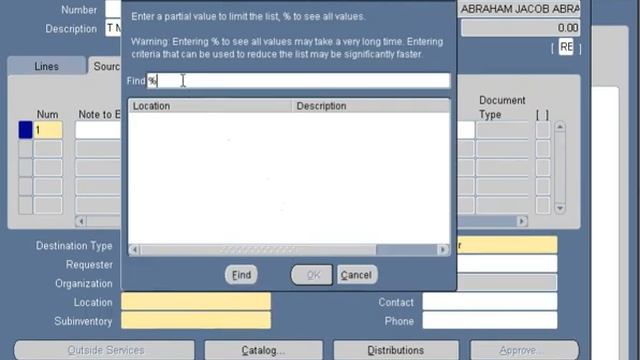Click the Phone field

[490, 321]
